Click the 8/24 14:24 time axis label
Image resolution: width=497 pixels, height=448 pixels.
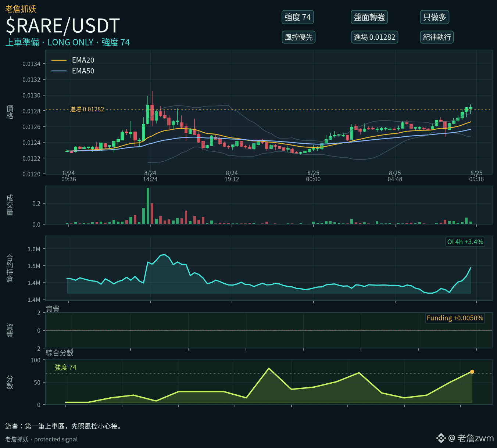[150, 176]
